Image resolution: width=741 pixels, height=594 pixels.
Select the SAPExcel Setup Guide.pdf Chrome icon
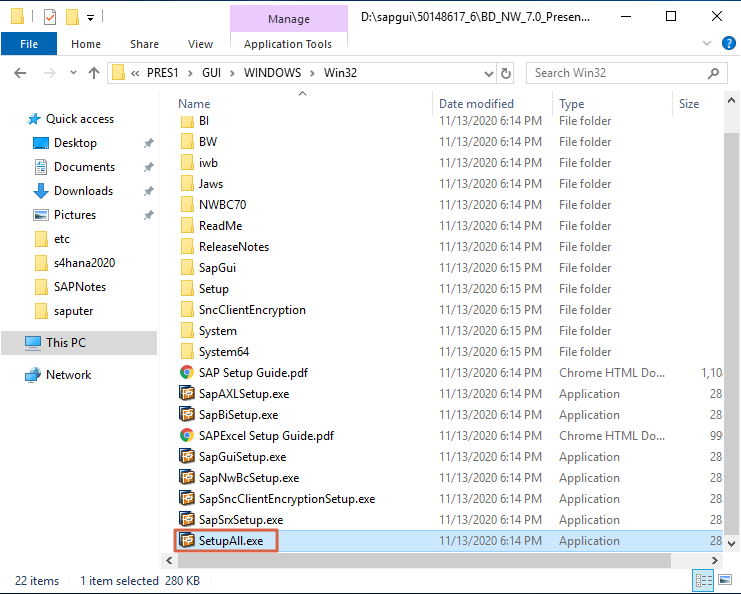187,435
